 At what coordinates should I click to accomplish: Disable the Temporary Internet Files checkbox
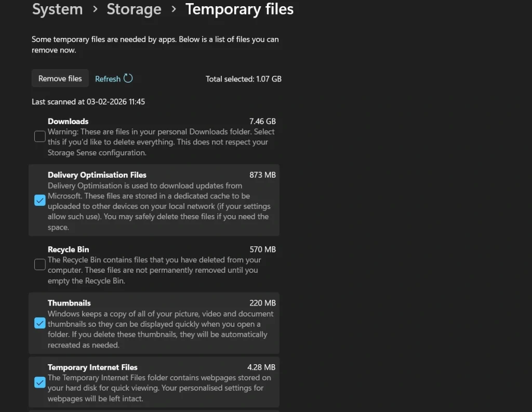coord(39,382)
